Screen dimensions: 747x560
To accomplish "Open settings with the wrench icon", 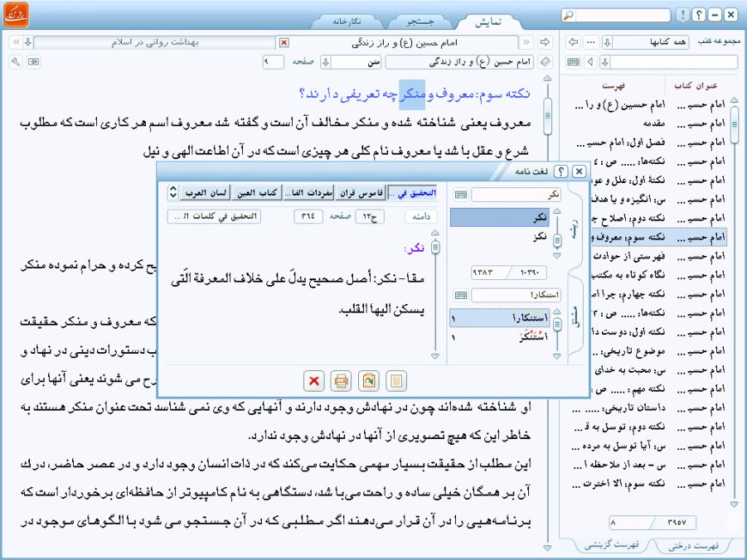I will pyautogui.click(x=16, y=62).
